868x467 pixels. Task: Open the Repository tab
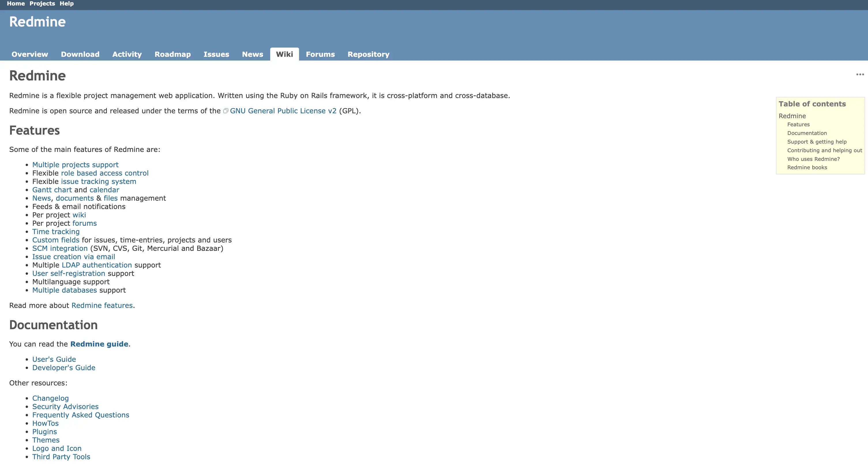(368, 54)
